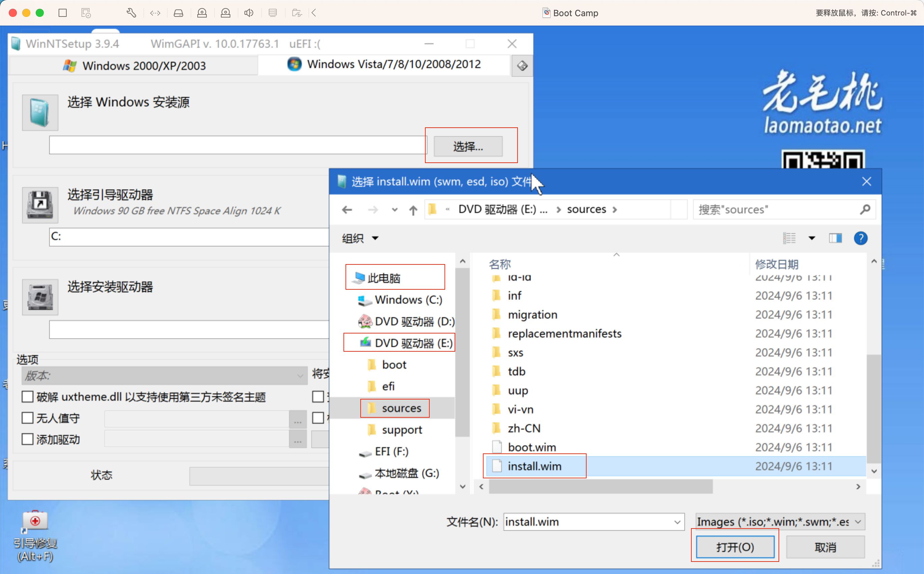Open the zh-CN folder
Screen dimensions: 924x574
524,428
